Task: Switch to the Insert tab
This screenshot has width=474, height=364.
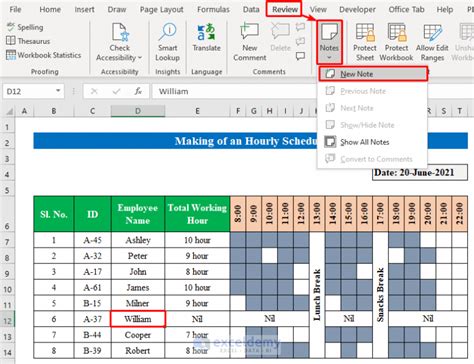Action: point(84,9)
